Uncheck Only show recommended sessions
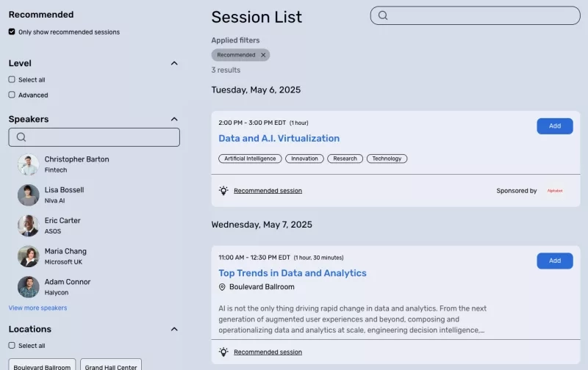This screenshot has width=588, height=370. 12,32
